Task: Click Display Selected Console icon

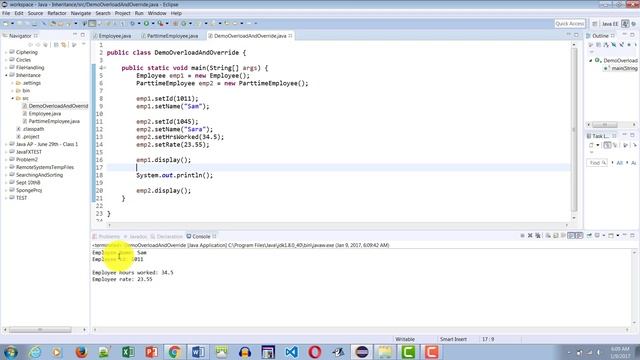Action: (597, 236)
